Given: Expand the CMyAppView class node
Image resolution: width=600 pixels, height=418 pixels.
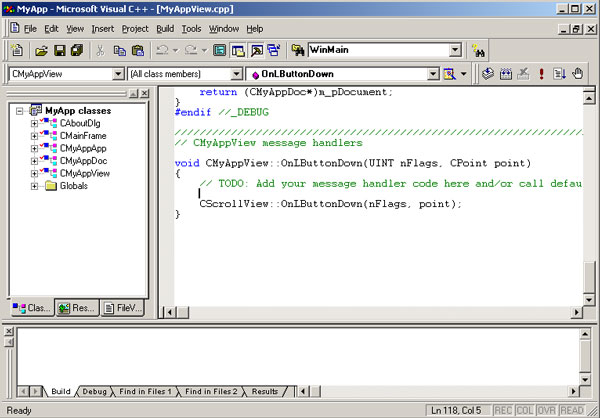Looking at the screenshot, I should click(34, 174).
